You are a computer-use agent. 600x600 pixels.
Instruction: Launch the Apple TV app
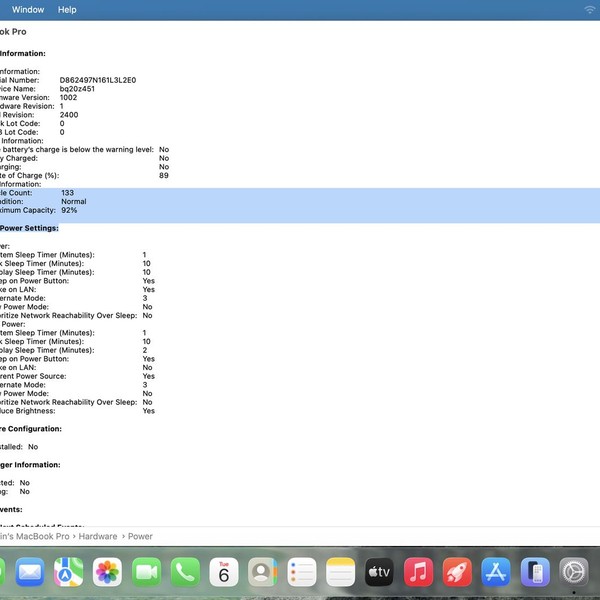coord(379,572)
